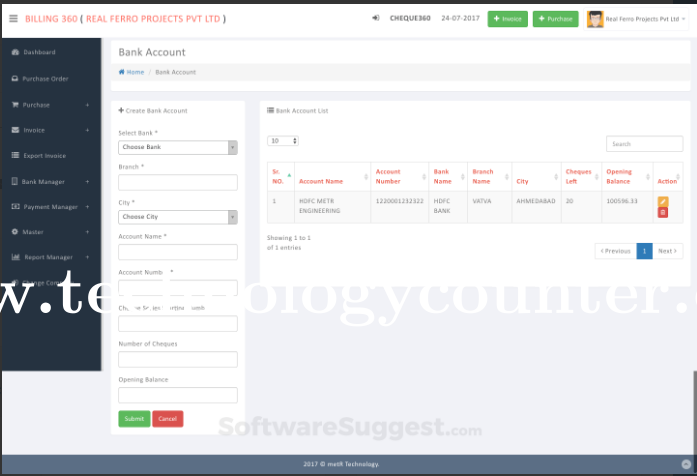Go to Home breadcrumb link
The height and width of the screenshot is (476, 697).
[x=131, y=72]
